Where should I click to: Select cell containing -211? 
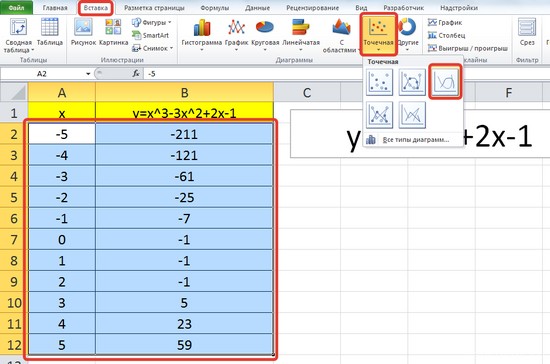coord(185,134)
